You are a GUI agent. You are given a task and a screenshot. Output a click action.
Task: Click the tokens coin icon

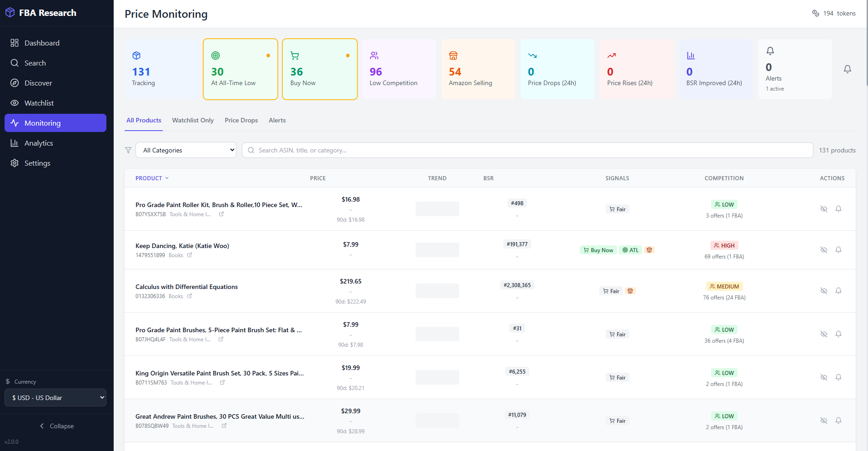point(815,13)
